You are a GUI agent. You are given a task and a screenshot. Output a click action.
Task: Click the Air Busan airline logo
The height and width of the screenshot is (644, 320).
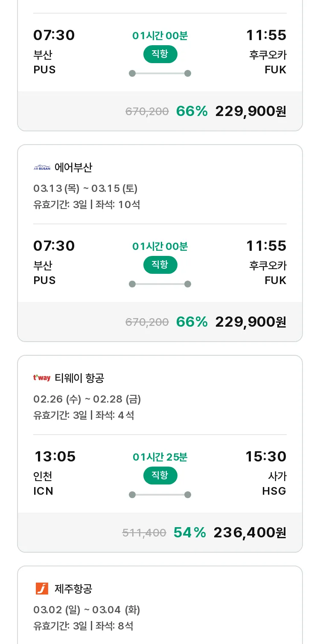click(42, 168)
